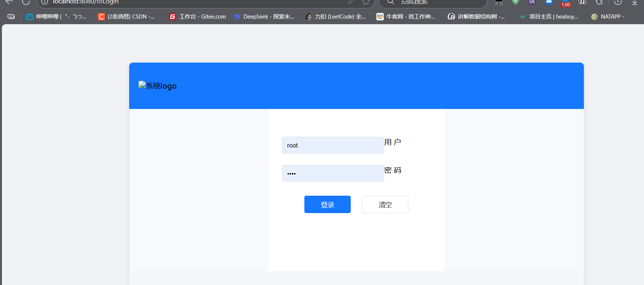Click the page reload icon

point(26,2)
